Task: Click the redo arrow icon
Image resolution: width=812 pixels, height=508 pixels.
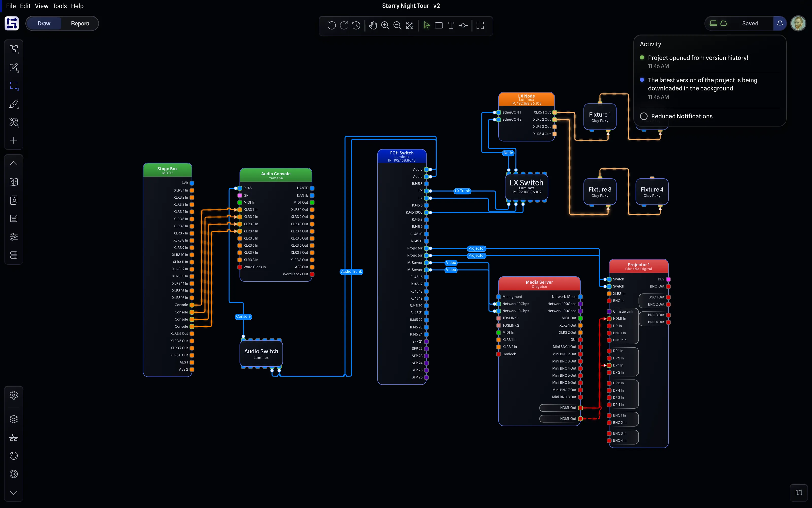Action: click(x=344, y=25)
